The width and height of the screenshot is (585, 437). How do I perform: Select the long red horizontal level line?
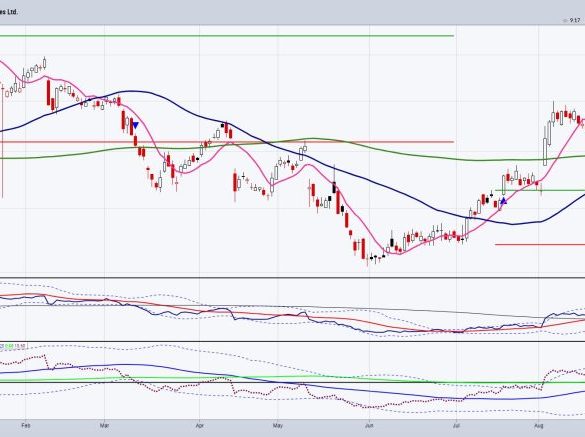click(x=227, y=142)
